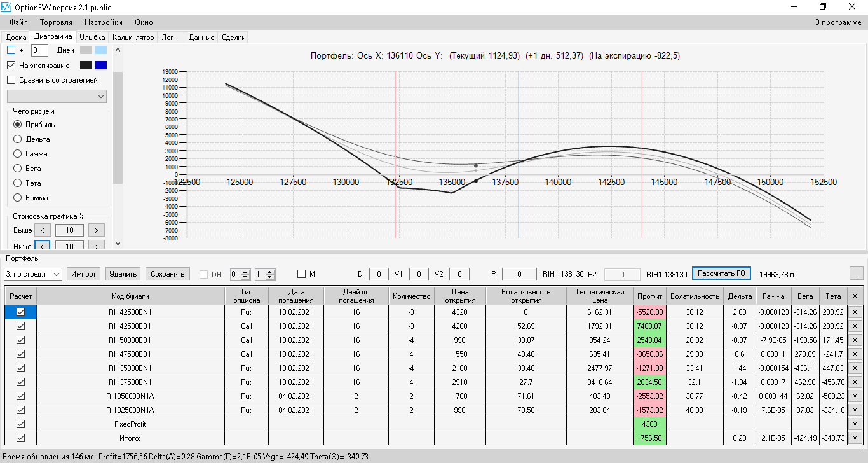Viewport: 868px width, 463px height.
Task: Click the X in the table header
Action: pos(855,296)
